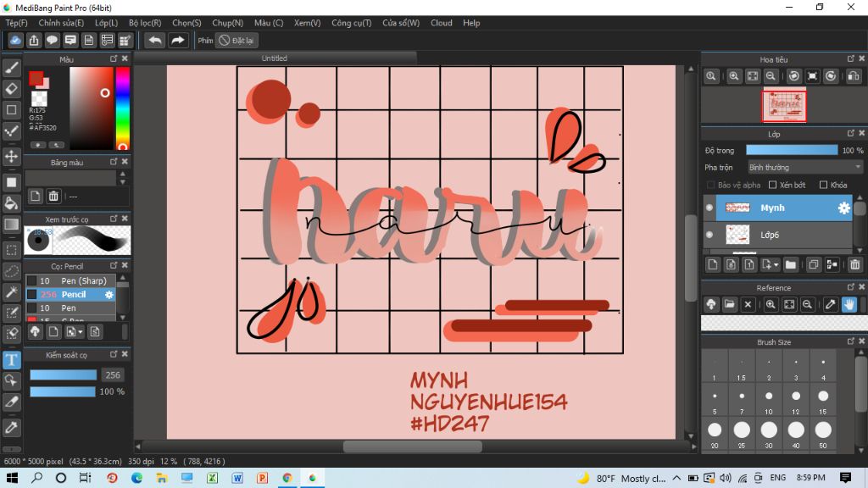Viewport: 868px width, 488px height.
Task: Toggle visibility of the Mynh layer
Action: tap(709, 208)
